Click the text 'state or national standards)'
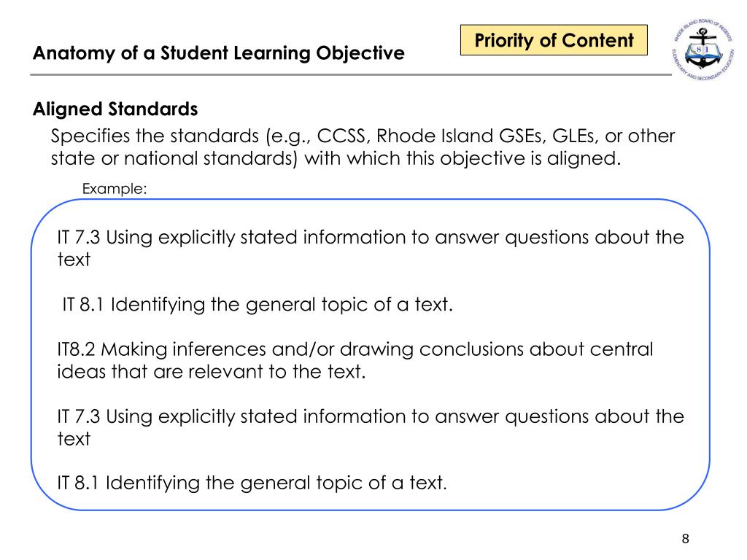Screen dimensions: 747x560 point(174,158)
